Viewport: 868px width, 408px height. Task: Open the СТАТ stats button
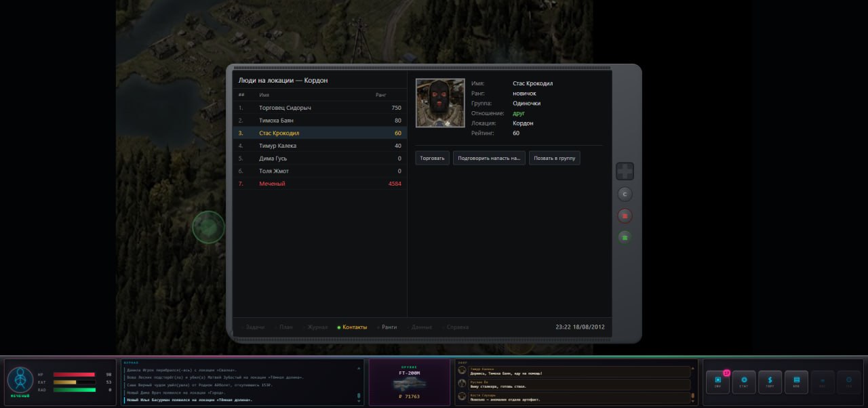744,382
